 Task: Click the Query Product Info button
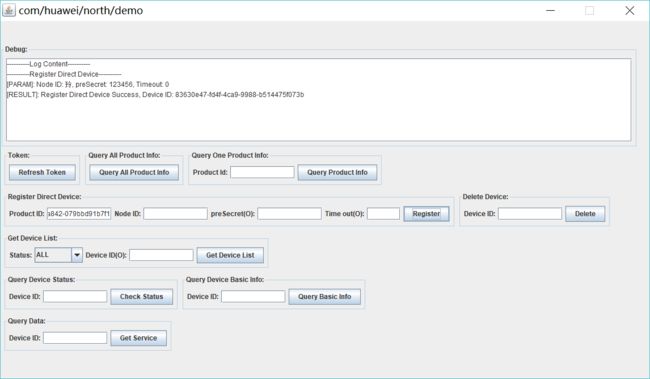337,172
